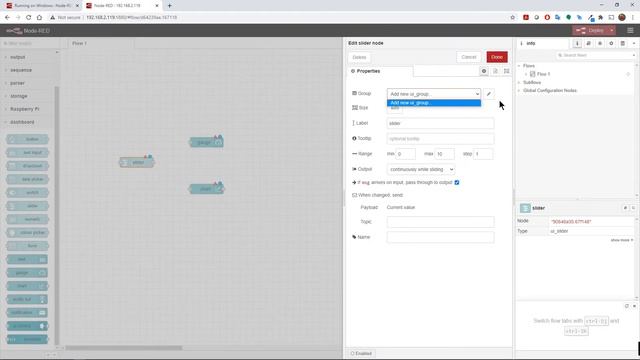Click the browser address bar URL

(131, 18)
